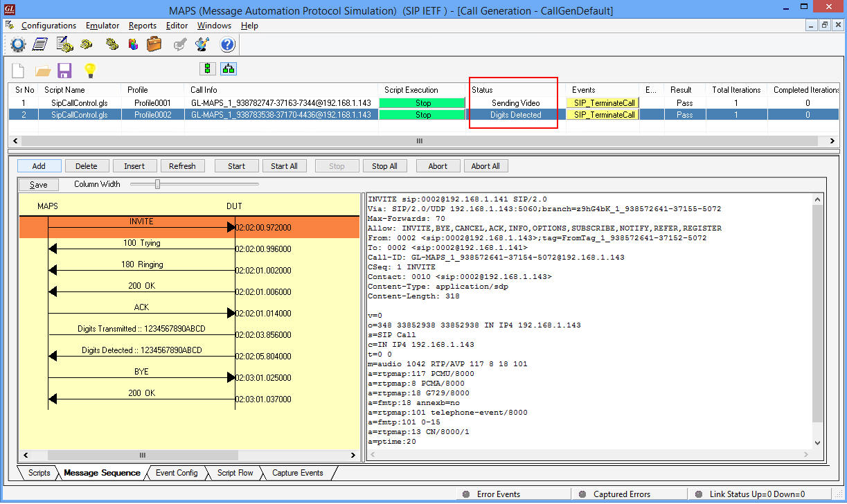Open the Windows menu
The height and width of the screenshot is (504, 847).
click(x=215, y=26)
